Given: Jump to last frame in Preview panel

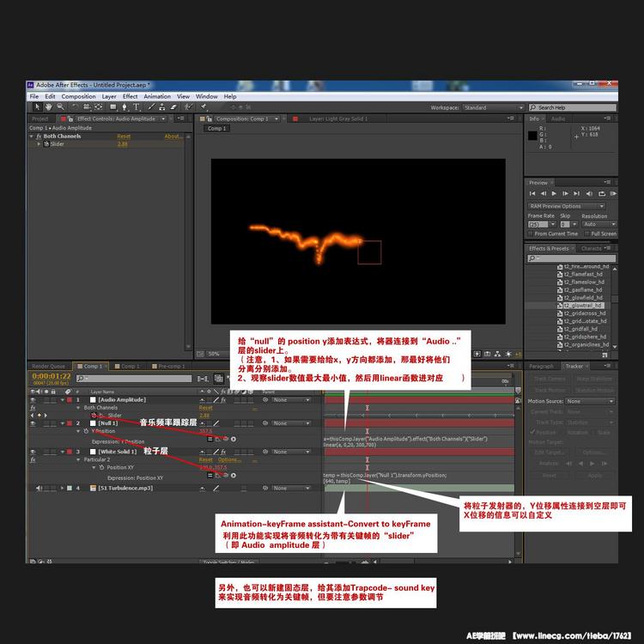Looking at the screenshot, I should pos(577,193).
